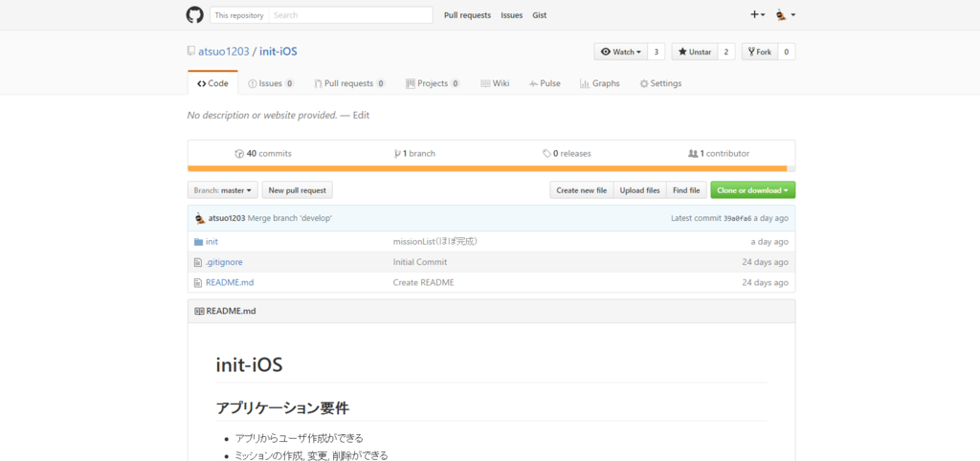
Task: Open the plus create-new dropdown
Action: click(x=758, y=15)
